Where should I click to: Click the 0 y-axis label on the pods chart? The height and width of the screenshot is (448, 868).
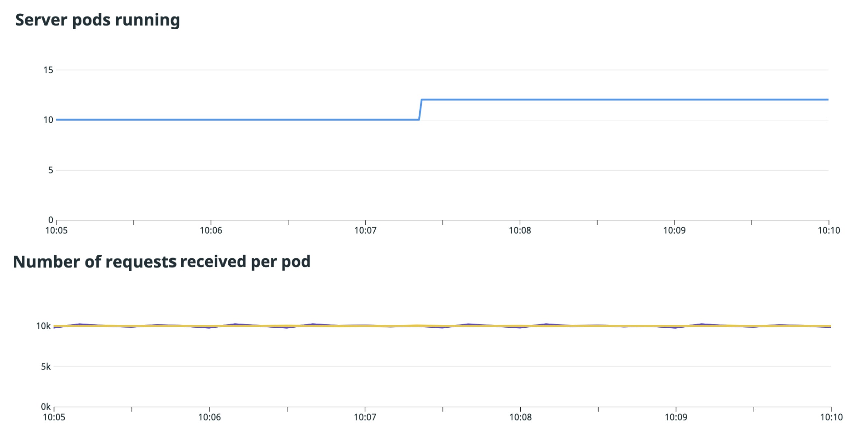(51, 220)
